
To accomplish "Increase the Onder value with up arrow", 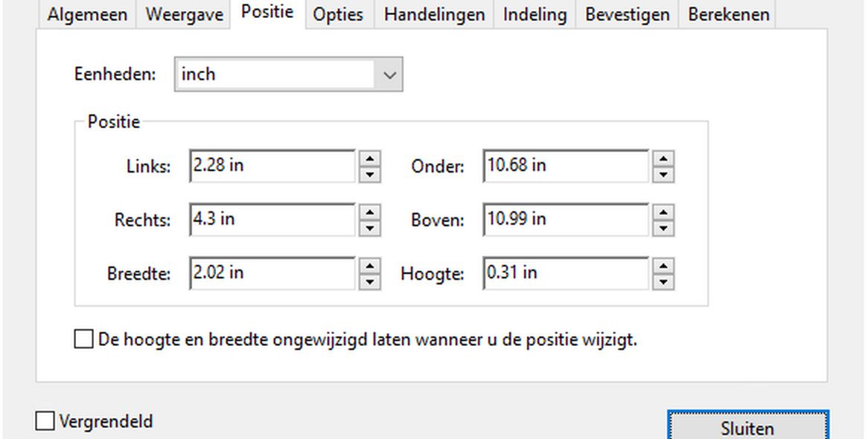I will pos(663,158).
